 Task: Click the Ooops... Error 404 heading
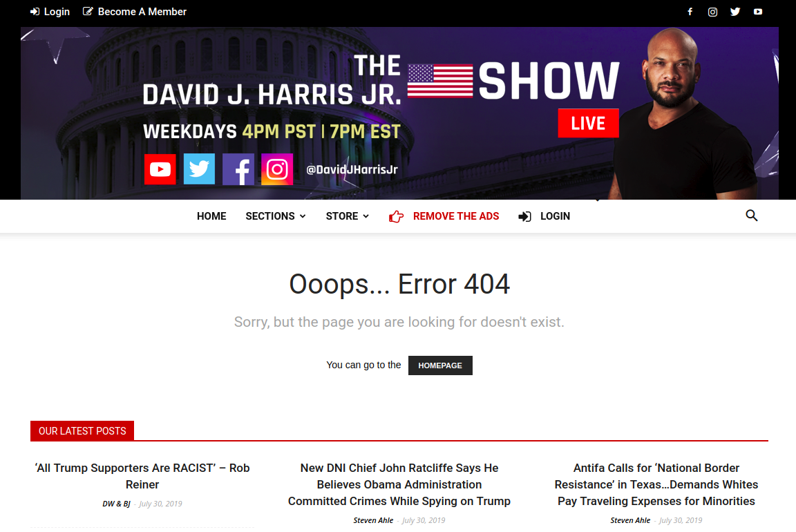coord(399,284)
